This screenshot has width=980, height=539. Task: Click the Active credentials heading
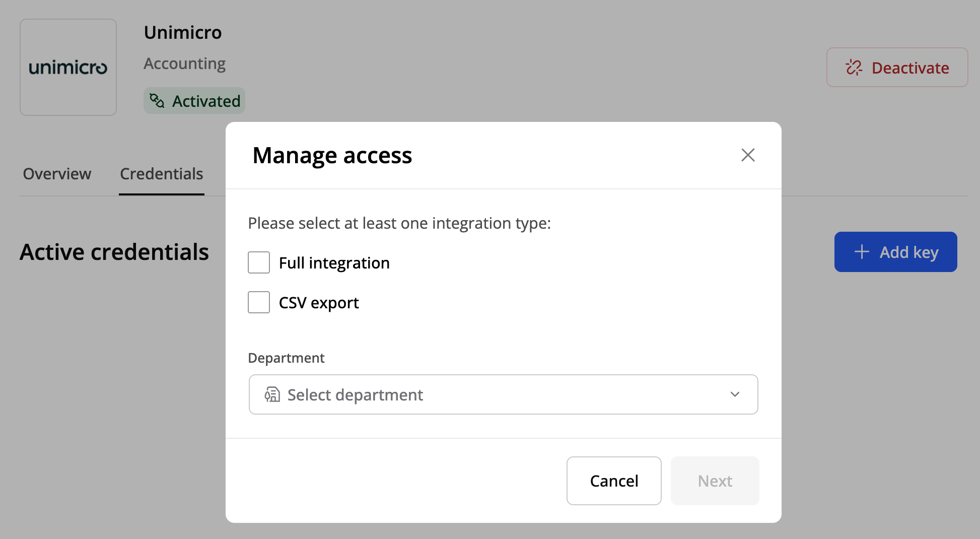coord(114,252)
